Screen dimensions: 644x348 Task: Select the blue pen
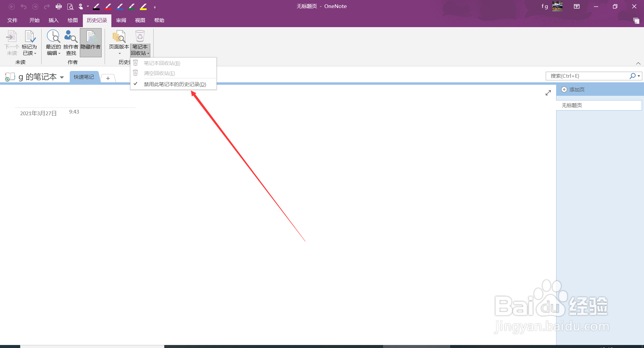coord(120,7)
